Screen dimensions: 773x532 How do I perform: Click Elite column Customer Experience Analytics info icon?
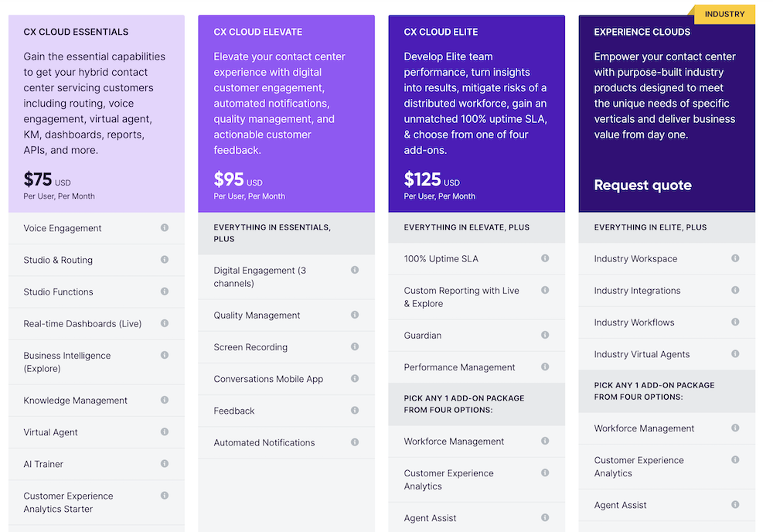545,472
